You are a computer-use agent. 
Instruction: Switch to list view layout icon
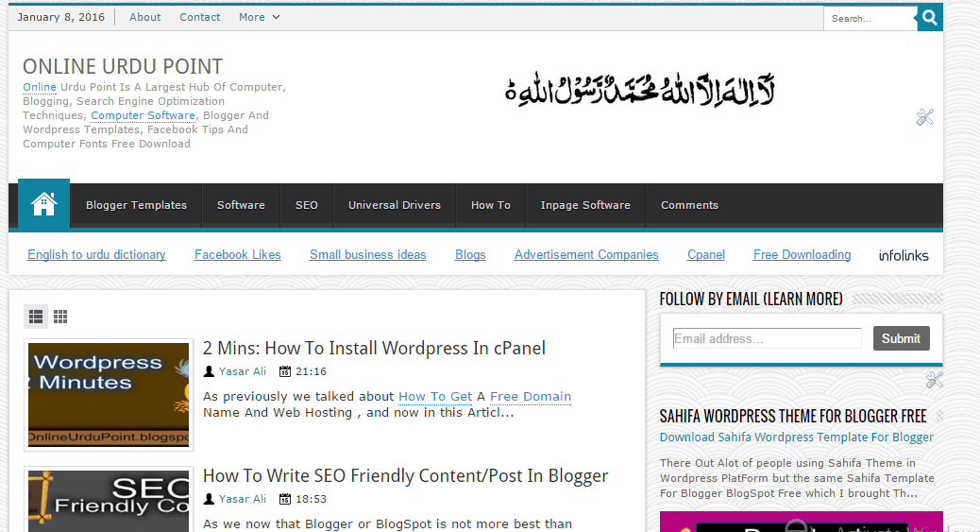(36, 317)
